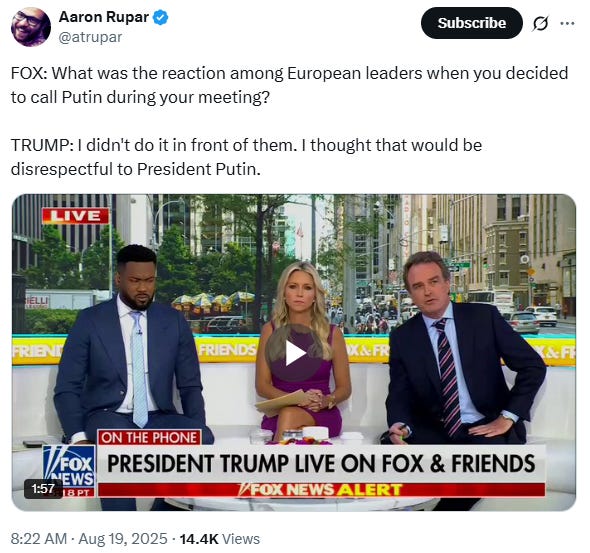Play the Fox & Friends video
590x553 pixels.
[x=295, y=353]
